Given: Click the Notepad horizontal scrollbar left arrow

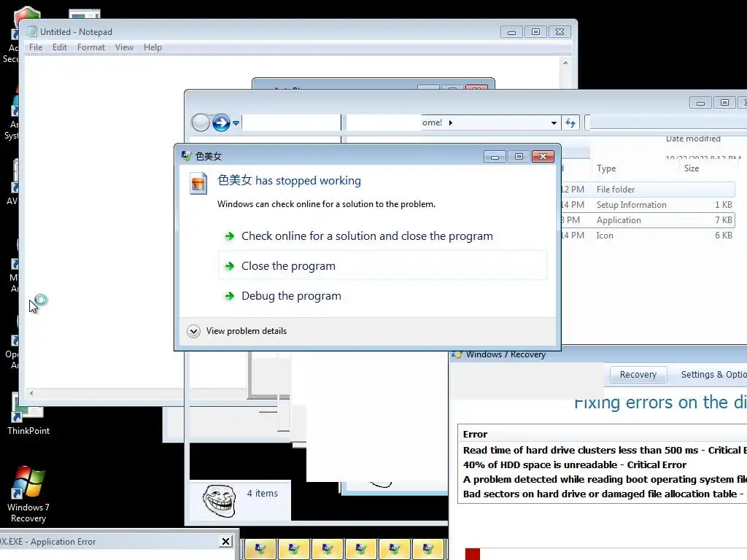Looking at the screenshot, I should pyautogui.click(x=31, y=393).
